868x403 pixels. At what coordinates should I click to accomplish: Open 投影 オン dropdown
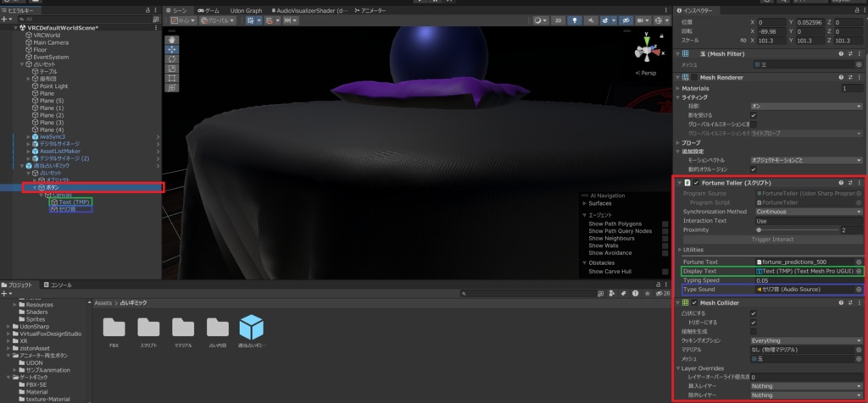click(807, 106)
